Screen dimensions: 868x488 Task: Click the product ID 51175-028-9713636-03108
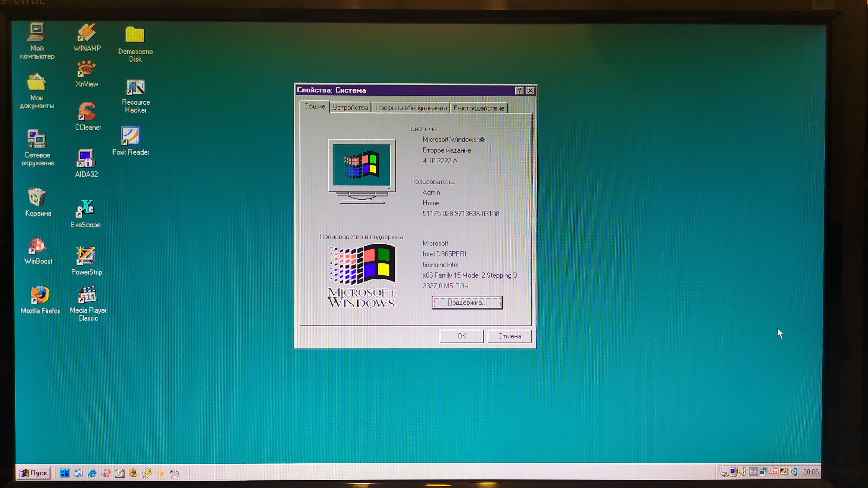pos(461,213)
